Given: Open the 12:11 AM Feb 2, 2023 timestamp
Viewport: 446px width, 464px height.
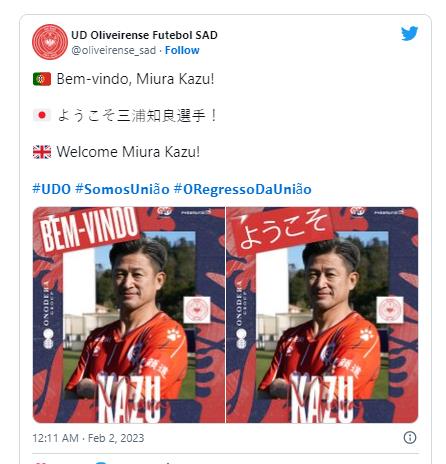Looking at the screenshot, I should click(88, 438).
